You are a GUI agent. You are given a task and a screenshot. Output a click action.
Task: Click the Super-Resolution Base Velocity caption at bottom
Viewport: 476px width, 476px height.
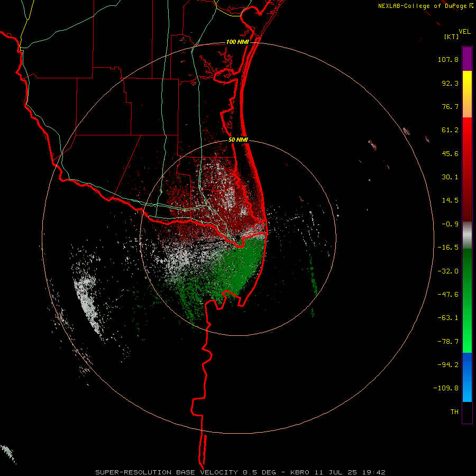pos(240,472)
